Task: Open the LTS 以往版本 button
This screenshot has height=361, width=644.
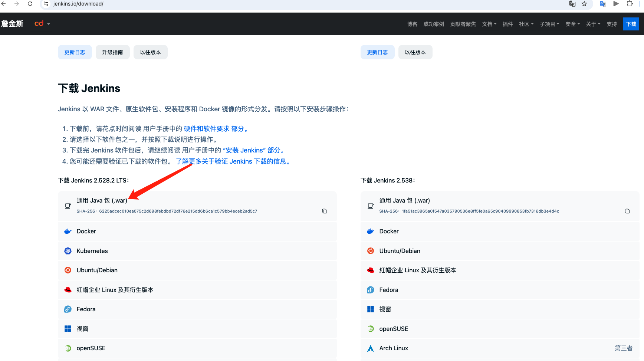Action: tap(151, 52)
